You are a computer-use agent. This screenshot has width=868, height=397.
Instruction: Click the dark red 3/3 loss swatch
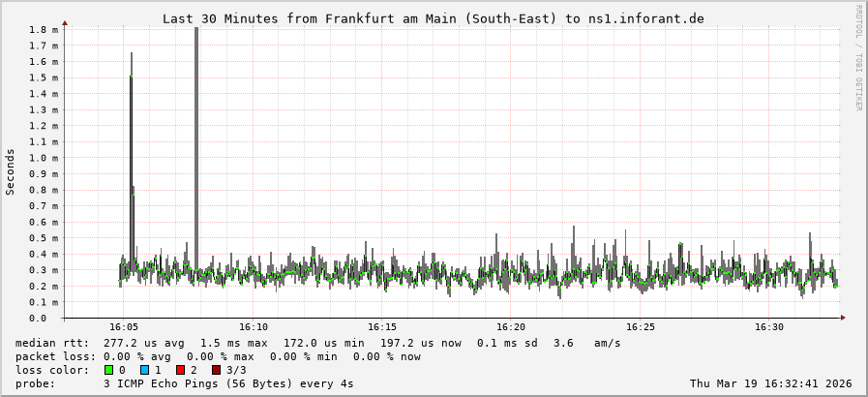pos(216,370)
